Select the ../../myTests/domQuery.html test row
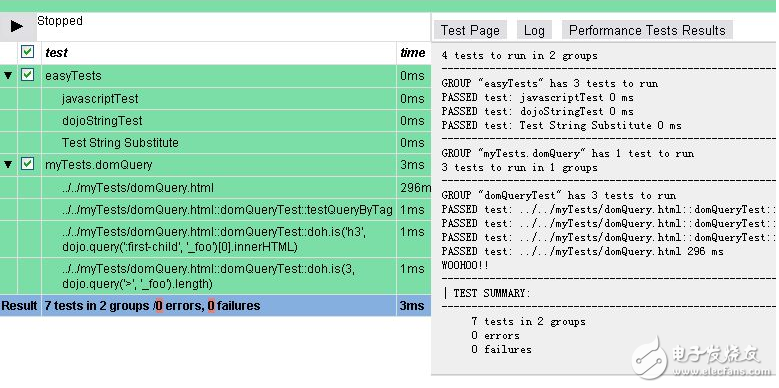Viewport: 779px width, 388px height. [215, 188]
